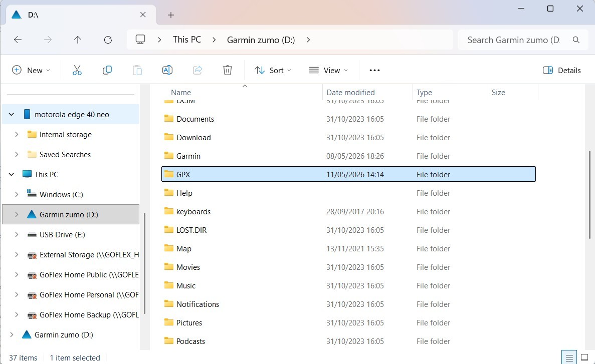Select the Help folder
The height and width of the screenshot is (364, 595).
tap(348, 193)
